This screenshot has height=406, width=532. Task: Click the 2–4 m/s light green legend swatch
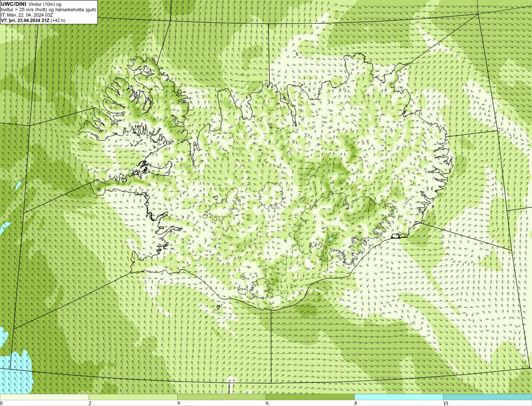tap(133, 397)
